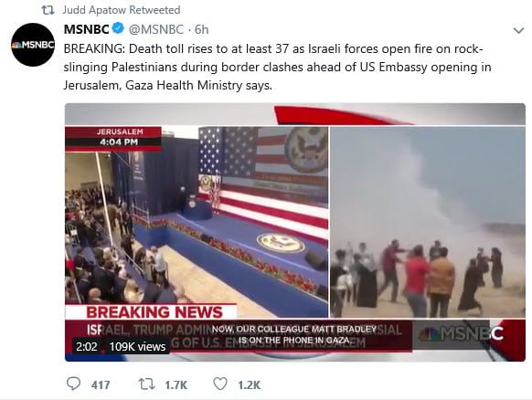532x400 pixels.
Task: Play the embassy ceremony video panel
Action: point(197,222)
